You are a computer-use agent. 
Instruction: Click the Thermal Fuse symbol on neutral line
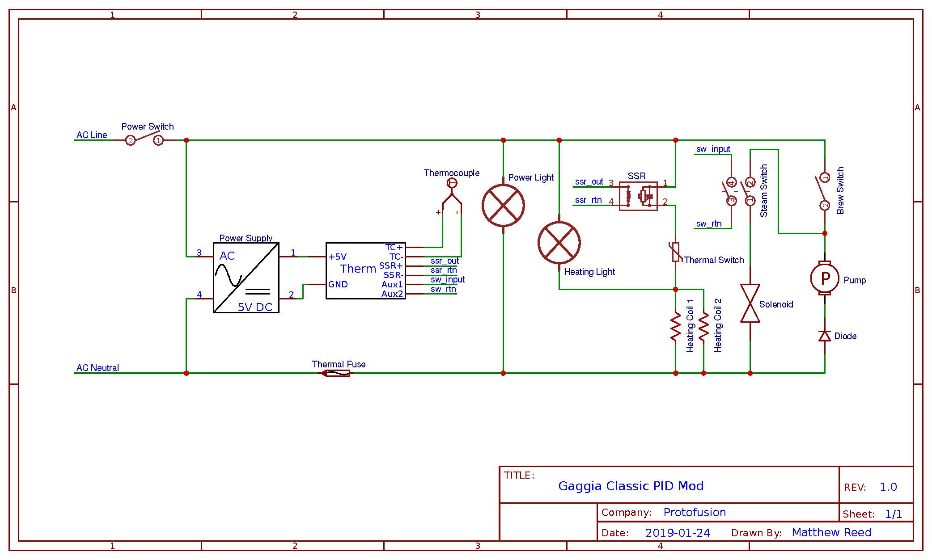click(336, 373)
